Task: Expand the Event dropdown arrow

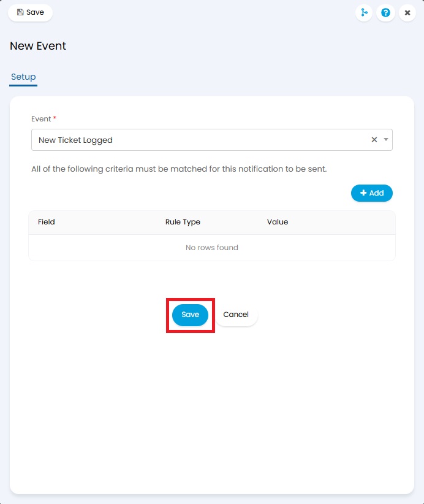Action: pos(386,140)
